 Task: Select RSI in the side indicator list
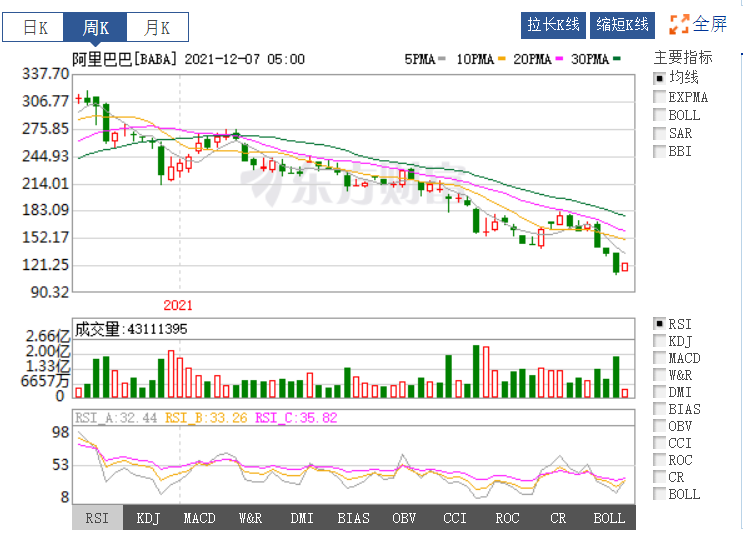659,324
